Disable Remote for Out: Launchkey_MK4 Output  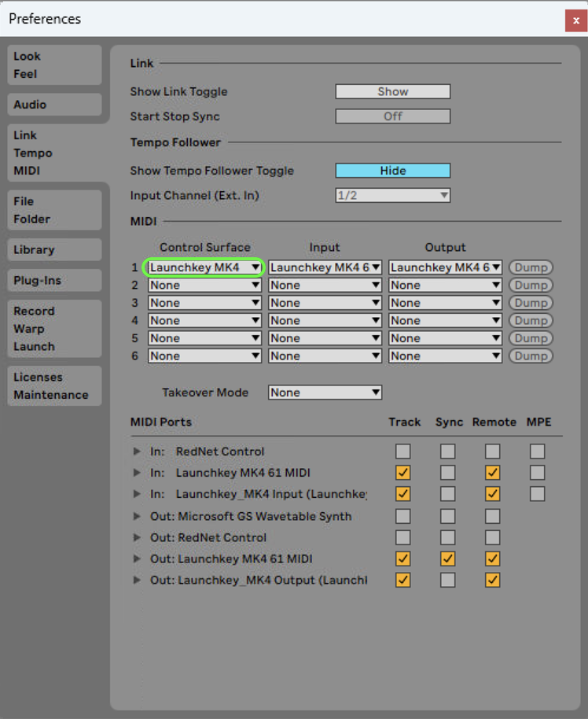tap(493, 580)
